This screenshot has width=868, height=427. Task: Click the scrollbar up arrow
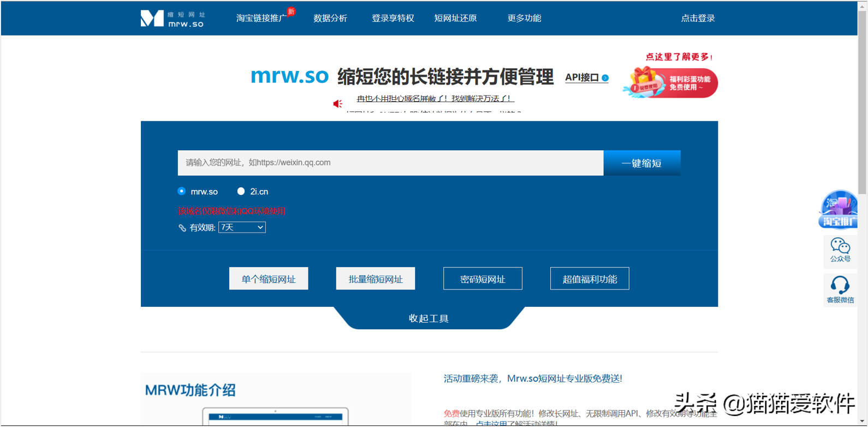coord(863,5)
